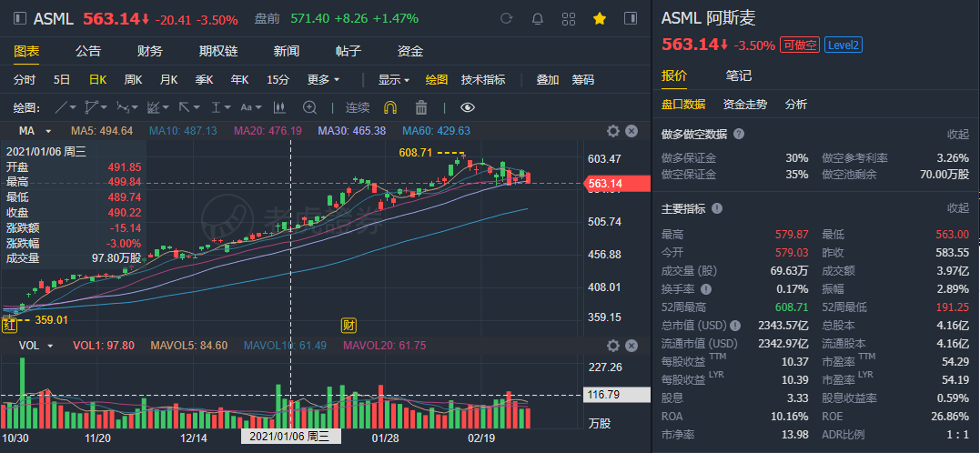Select the 15分 timeframe
Screen dimensions: 980x453
pos(278,79)
